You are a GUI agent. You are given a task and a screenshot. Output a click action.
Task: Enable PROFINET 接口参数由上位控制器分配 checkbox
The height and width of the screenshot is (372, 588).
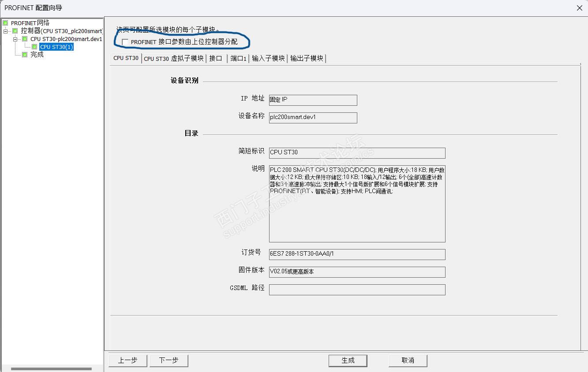[125, 42]
